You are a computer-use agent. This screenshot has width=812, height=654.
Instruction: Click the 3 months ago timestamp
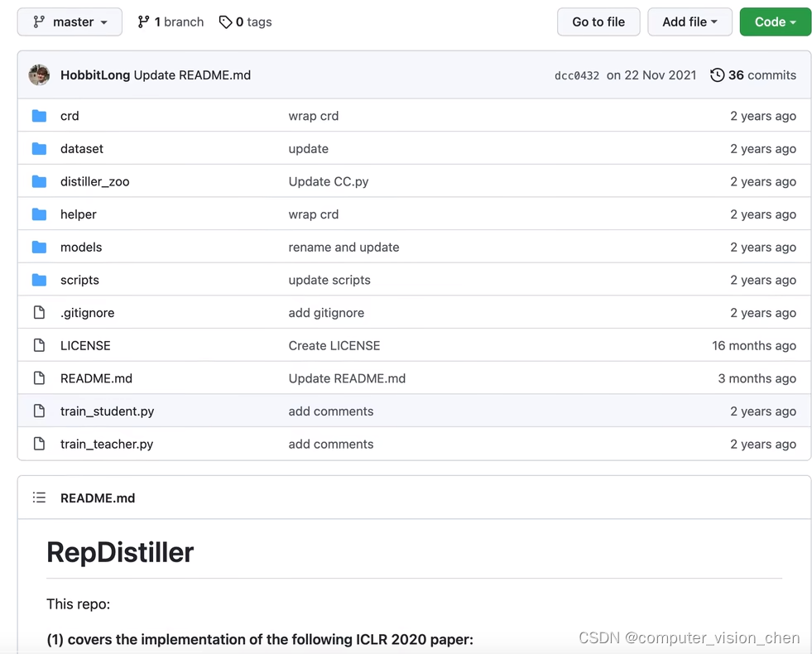(x=757, y=378)
